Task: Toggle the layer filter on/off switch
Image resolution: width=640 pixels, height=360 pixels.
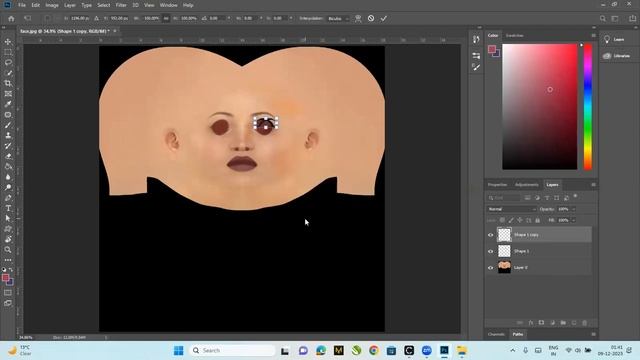Action: click(575, 197)
